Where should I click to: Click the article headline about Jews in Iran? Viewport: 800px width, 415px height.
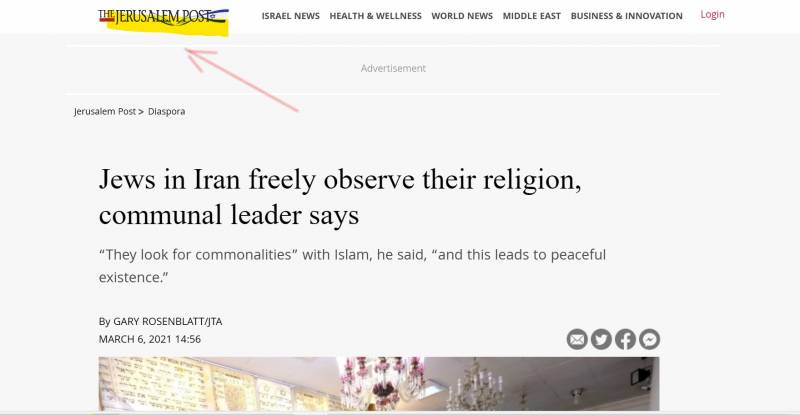pyautogui.click(x=340, y=197)
